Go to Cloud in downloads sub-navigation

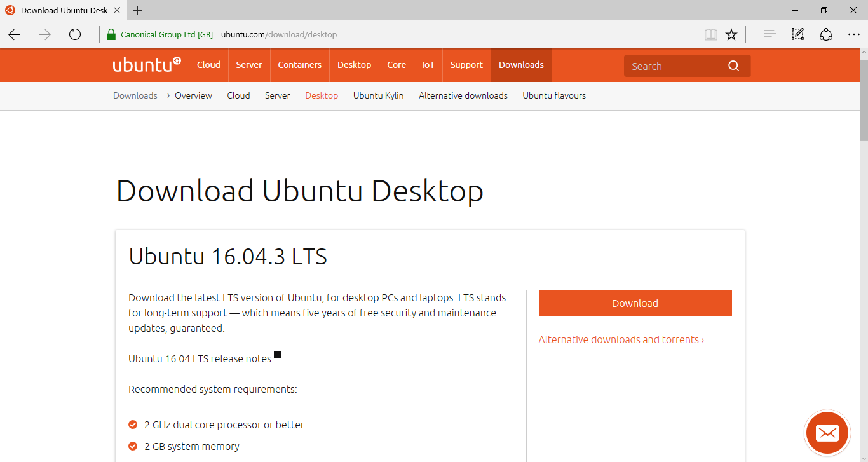pyautogui.click(x=238, y=95)
